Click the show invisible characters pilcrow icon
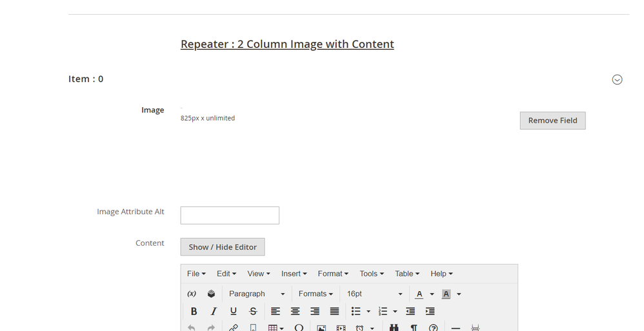 (x=414, y=328)
